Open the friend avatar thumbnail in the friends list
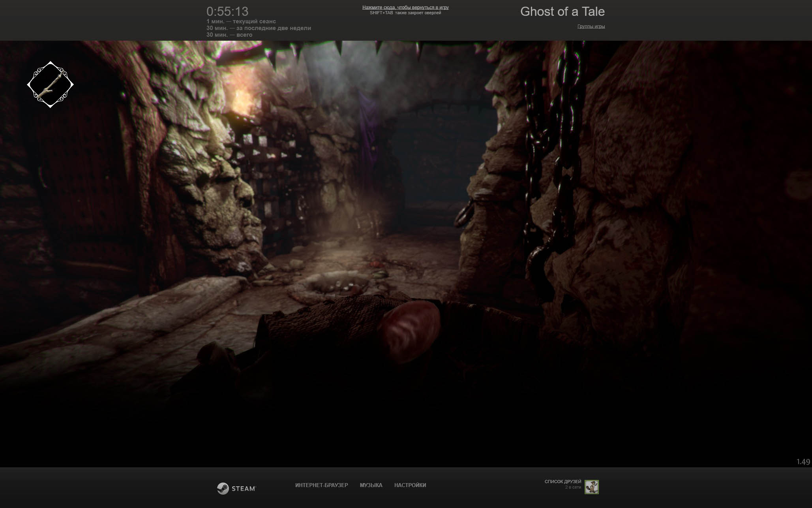The image size is (812, 508). tap(591, 487)
